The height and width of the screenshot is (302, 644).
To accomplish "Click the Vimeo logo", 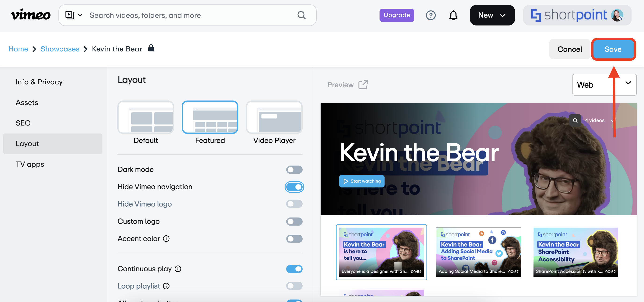I will [x=30, y=15].
